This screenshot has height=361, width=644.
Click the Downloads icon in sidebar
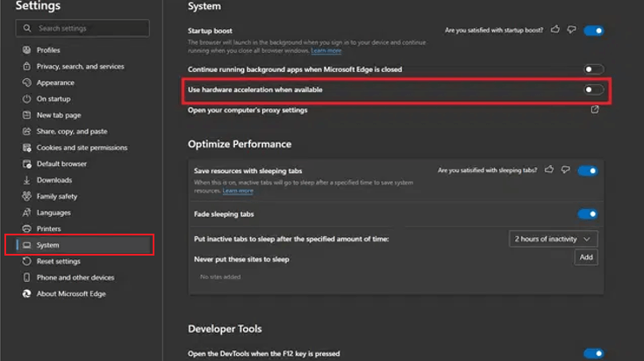(x=26, y=180)
